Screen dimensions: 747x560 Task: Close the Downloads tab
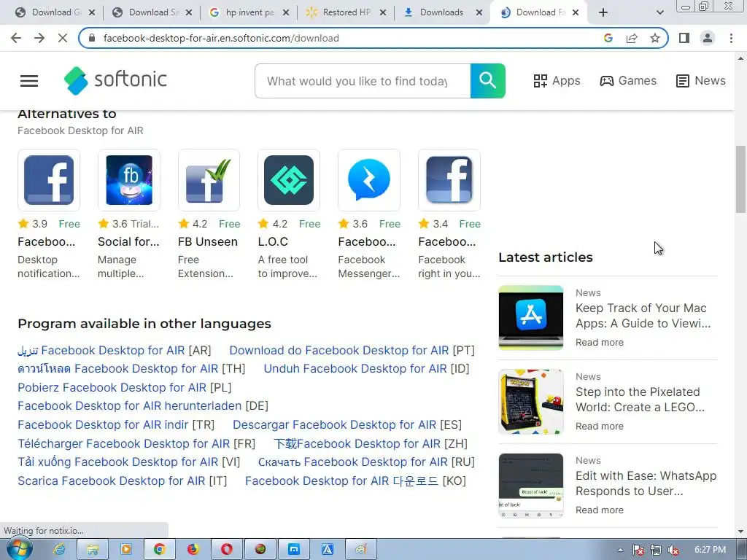(479, 12)
